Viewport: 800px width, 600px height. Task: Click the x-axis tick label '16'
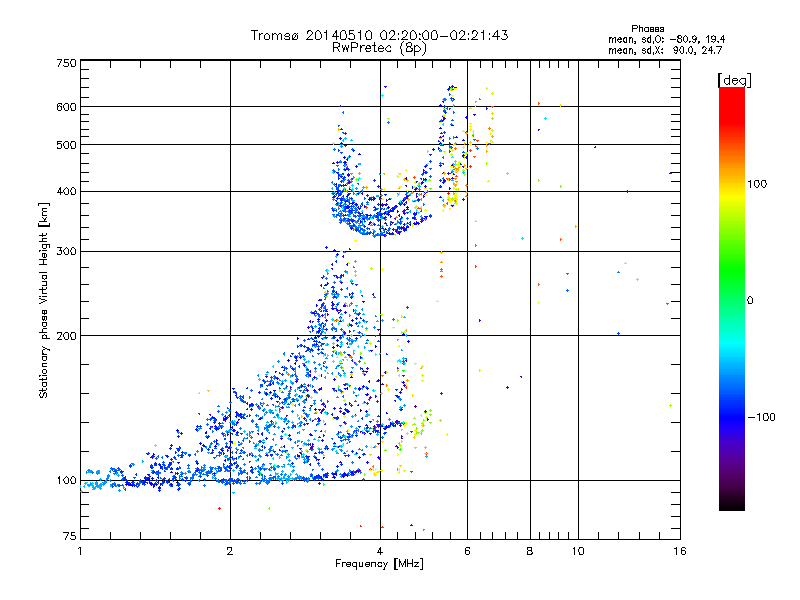[x=680, y=551]
